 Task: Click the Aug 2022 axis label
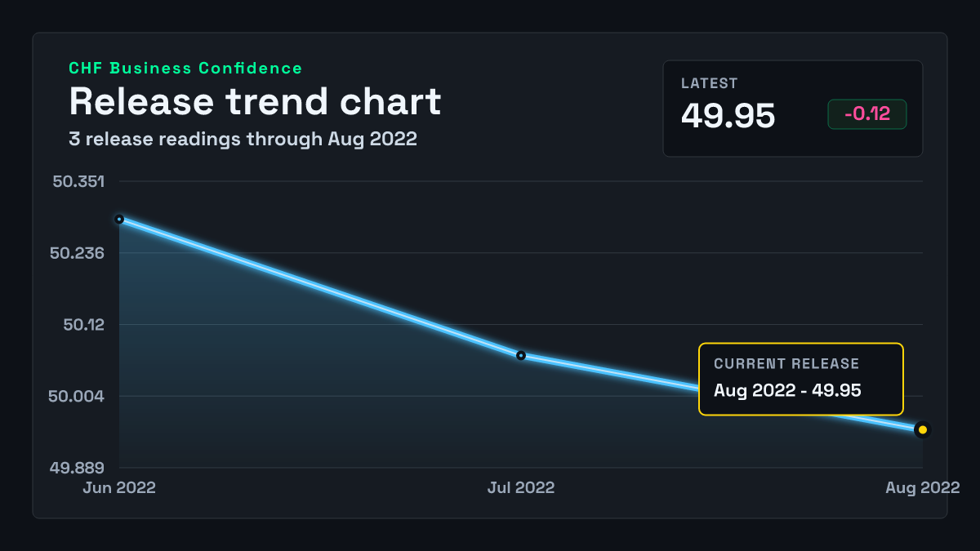(923, 487)
